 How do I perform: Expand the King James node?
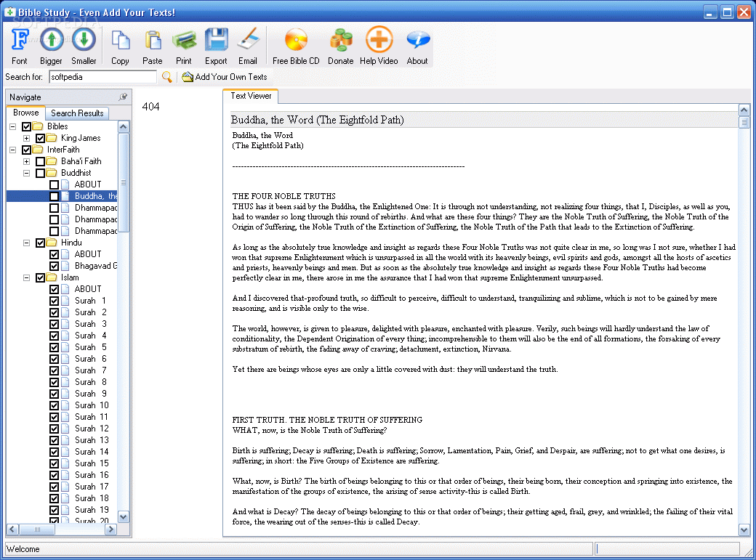click(26, 138)
